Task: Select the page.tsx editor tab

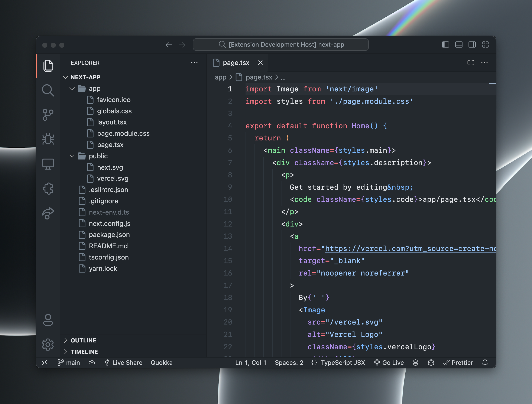Action: pos(236,63)
